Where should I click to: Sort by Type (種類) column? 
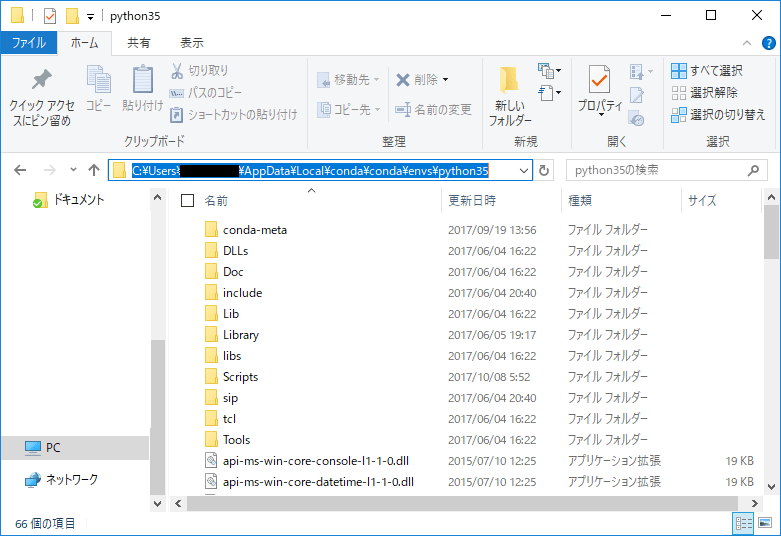580,201
